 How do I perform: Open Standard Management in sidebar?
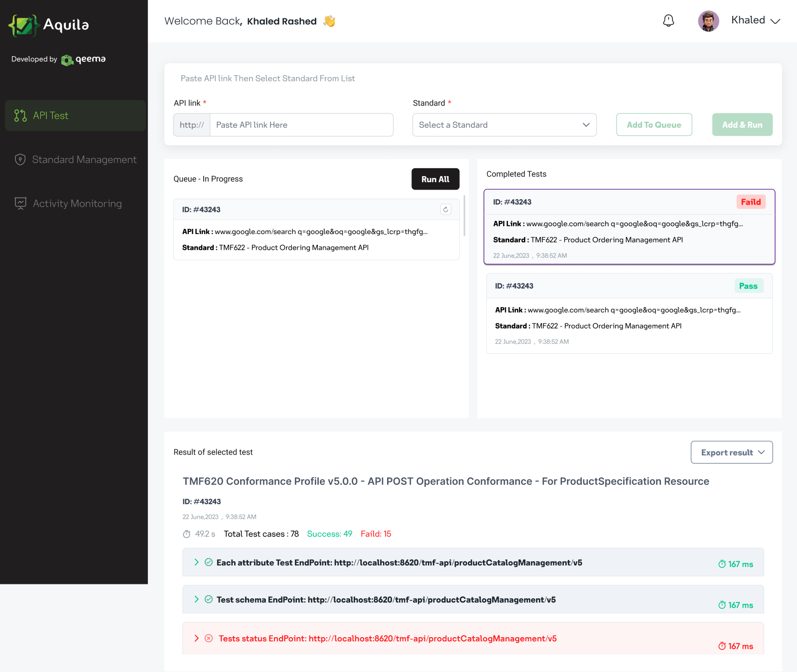[x=75, y=159]
